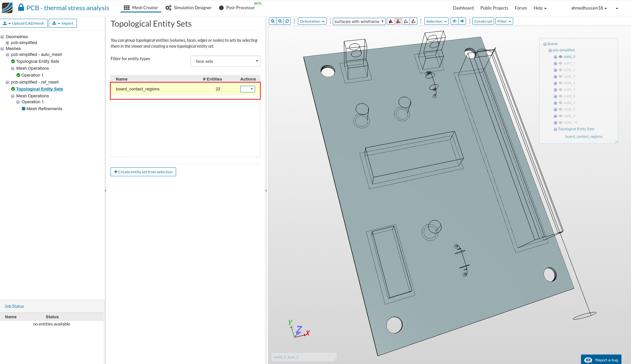Open the Help menu
Image resolution: width=631 pixels, height=364 pixels.
coord(540,8)
